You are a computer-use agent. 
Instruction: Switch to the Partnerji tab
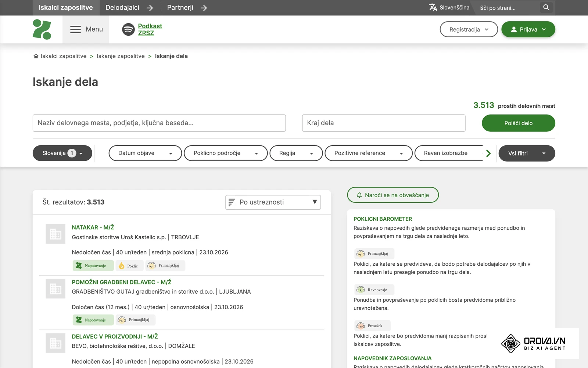click(187, 8)
